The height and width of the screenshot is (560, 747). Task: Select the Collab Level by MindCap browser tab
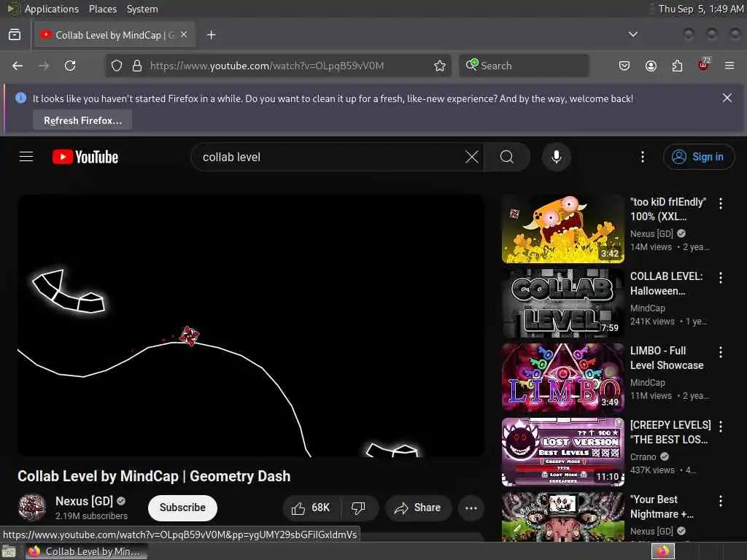click(115, 35)
